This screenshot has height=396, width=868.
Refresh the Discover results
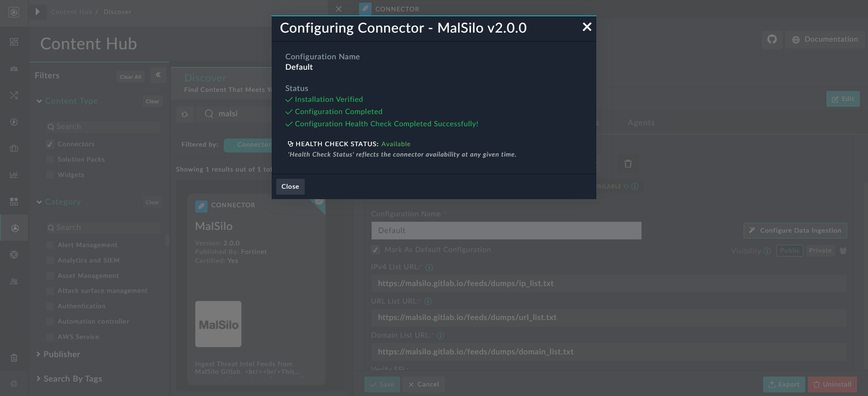coord(185,114)
